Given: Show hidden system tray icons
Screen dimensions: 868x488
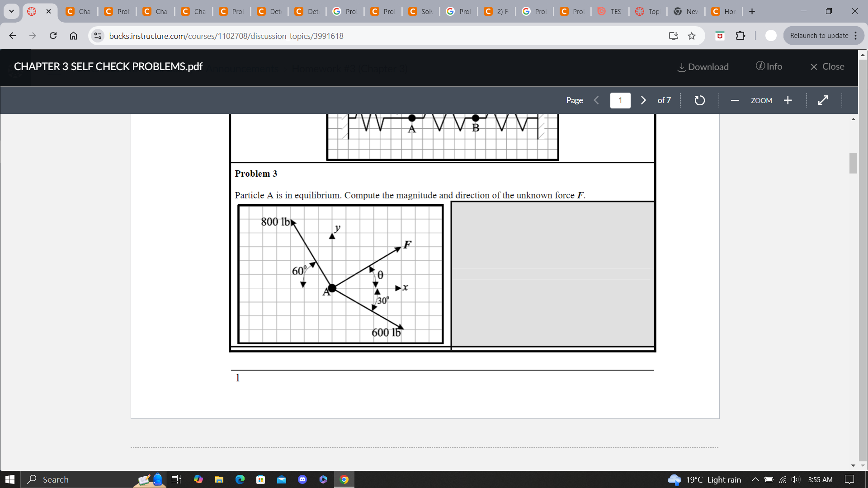Looking at the screenshot, I should pyautogui.click(x=755, y=479).
